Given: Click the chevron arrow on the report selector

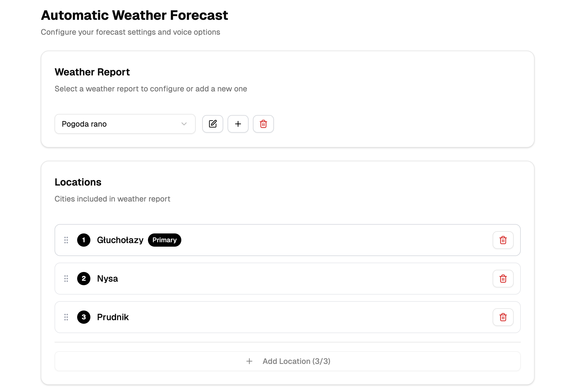Looking at the screenshot, I should tap(184, 124).
